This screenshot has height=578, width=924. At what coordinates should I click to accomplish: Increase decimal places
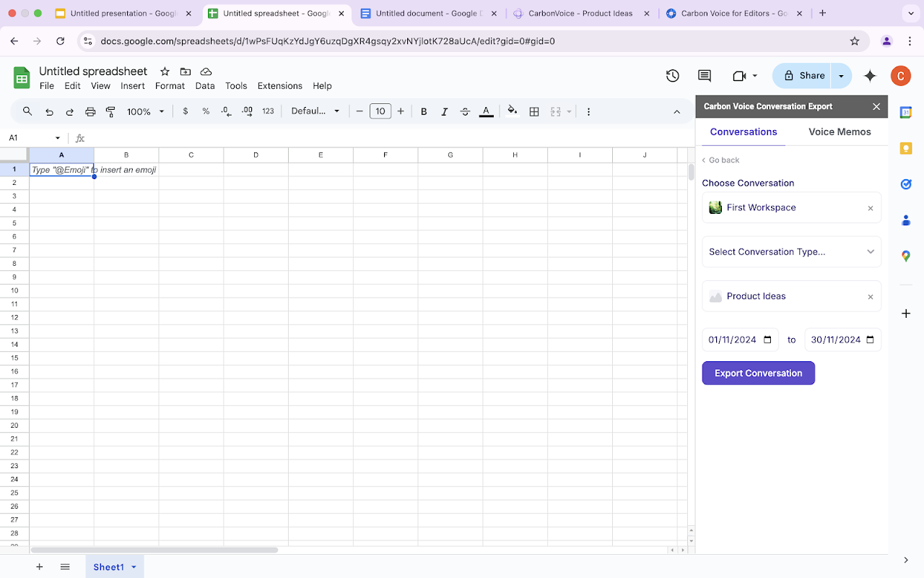tap(247, 111)
